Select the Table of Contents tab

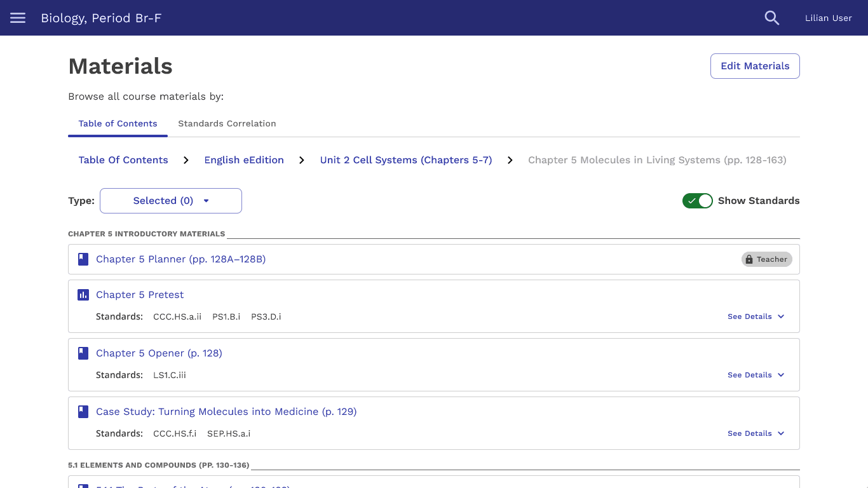point(118,123)
